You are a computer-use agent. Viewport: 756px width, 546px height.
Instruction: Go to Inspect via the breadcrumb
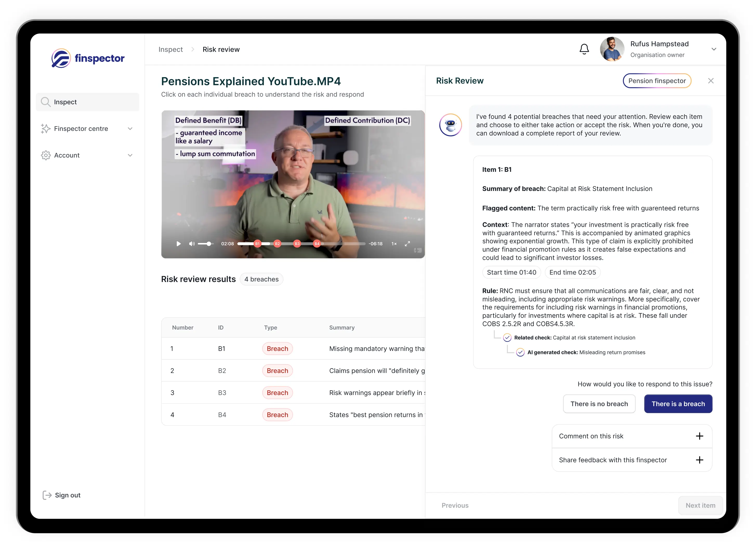[170, 49]
